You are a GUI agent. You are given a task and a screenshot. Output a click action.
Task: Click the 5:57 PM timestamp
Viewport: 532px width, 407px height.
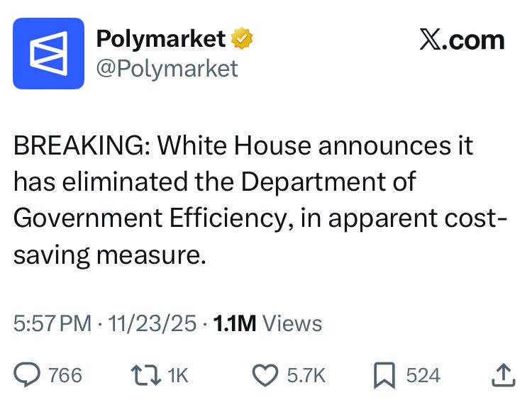click(52, 323)
